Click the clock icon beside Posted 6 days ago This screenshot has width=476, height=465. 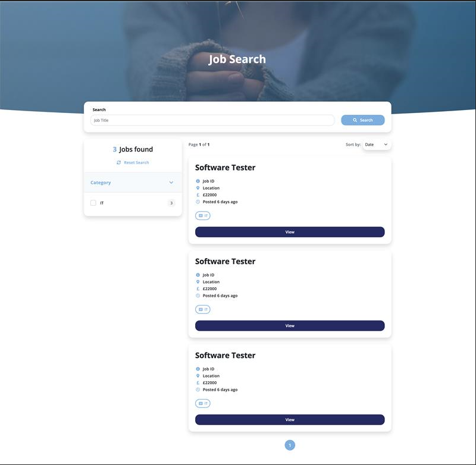[x=198, y=202]
